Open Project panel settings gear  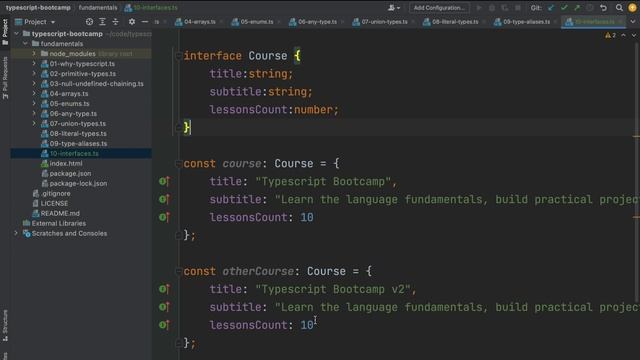[132, 22]
